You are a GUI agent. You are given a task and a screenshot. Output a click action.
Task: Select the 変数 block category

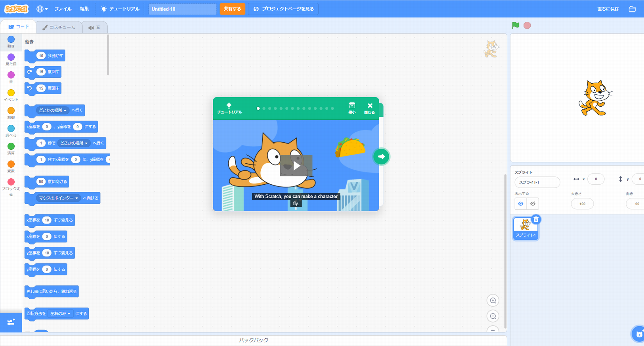[11, 166]
